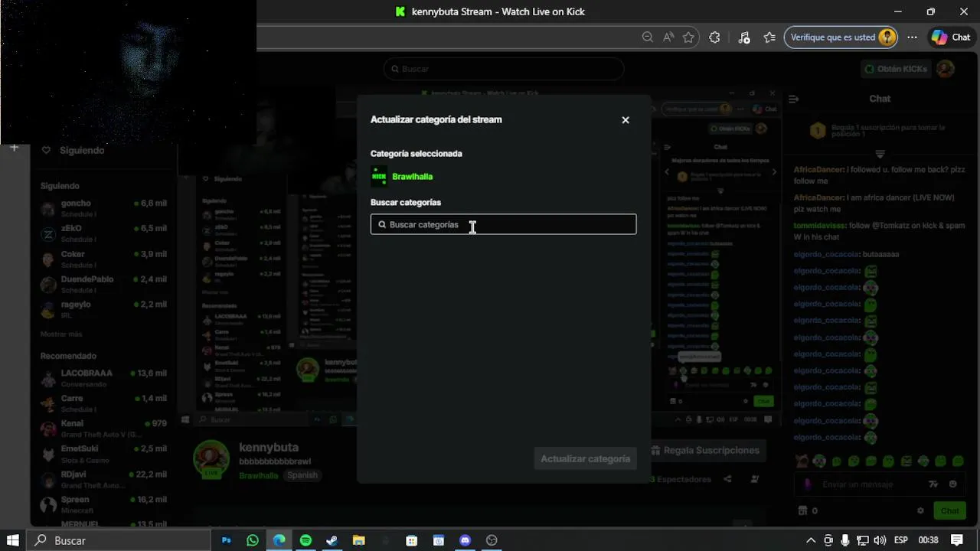This screenshot has height=551, width=980.
Task: Select the Brawlhalla selected category
Action: tap(402, 176)
